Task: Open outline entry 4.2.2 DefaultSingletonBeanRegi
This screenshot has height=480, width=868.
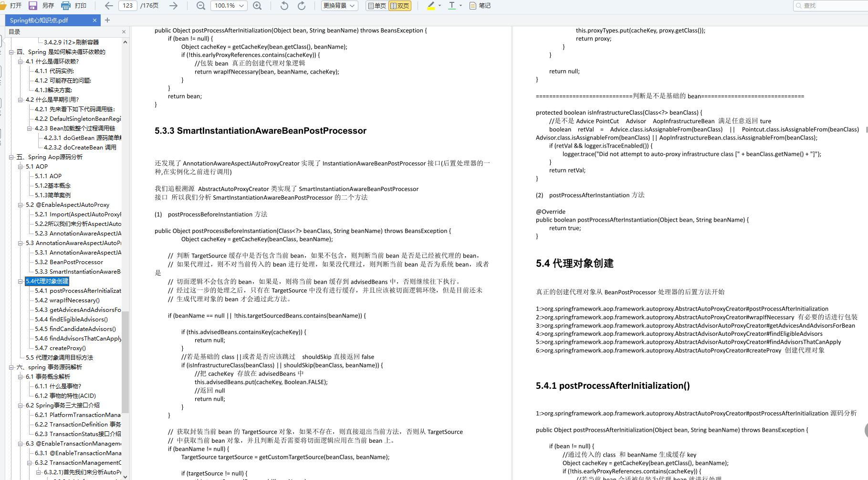Action: tap(78, 119)
